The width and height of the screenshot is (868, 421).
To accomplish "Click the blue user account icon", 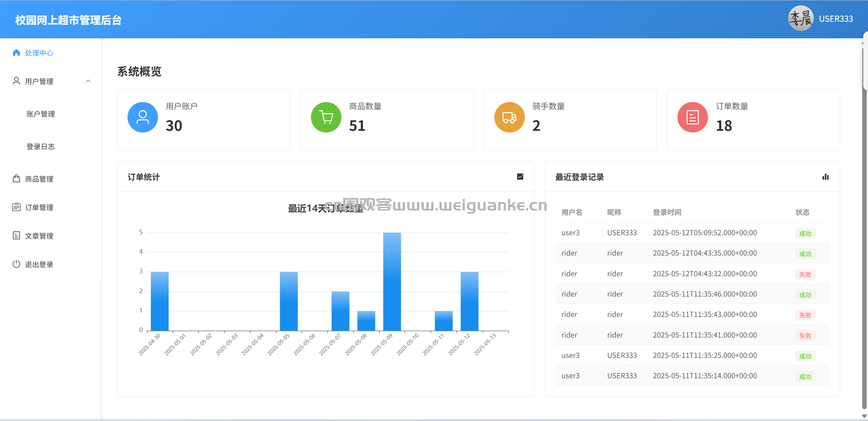I will 142,117.
